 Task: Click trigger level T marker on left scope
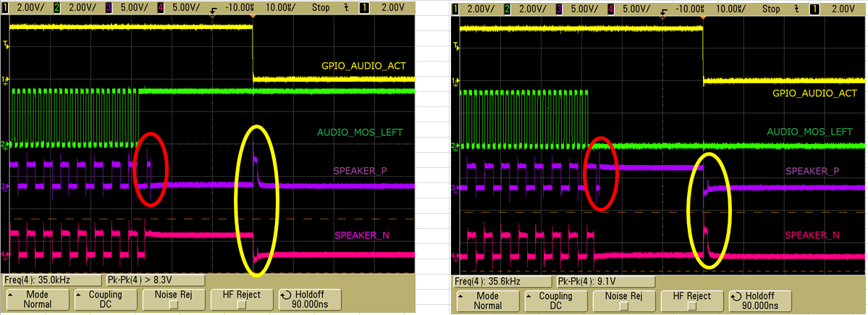coord(6,46)
